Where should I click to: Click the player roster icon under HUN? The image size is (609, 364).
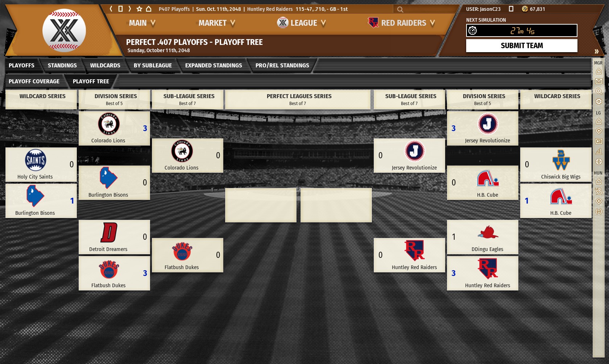599,191
